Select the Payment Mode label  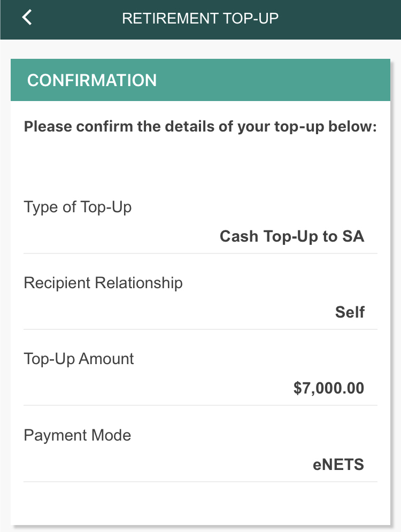point(77,435)
